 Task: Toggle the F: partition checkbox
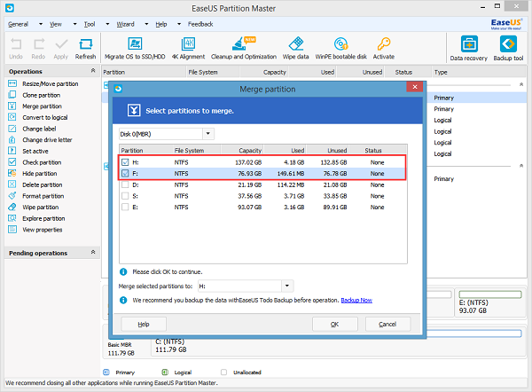[x=125, y=174]
